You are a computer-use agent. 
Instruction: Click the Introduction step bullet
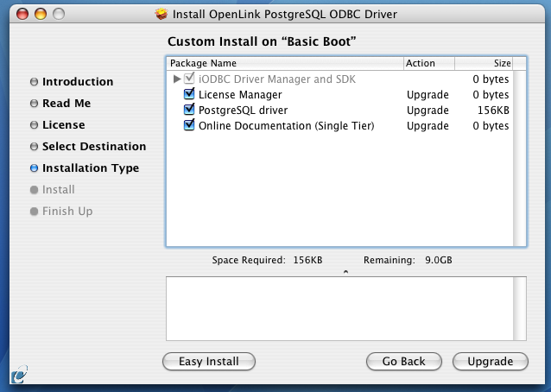click(34, 82)
